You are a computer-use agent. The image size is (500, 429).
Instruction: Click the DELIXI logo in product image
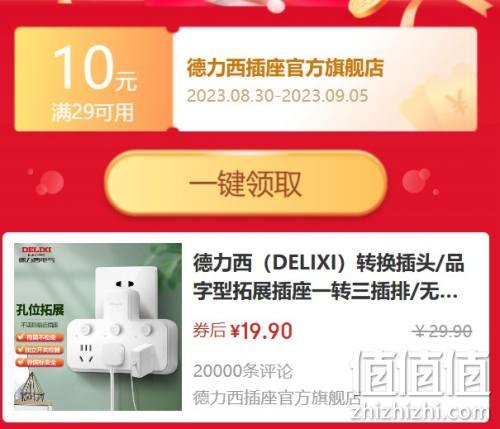pos(37,250)
